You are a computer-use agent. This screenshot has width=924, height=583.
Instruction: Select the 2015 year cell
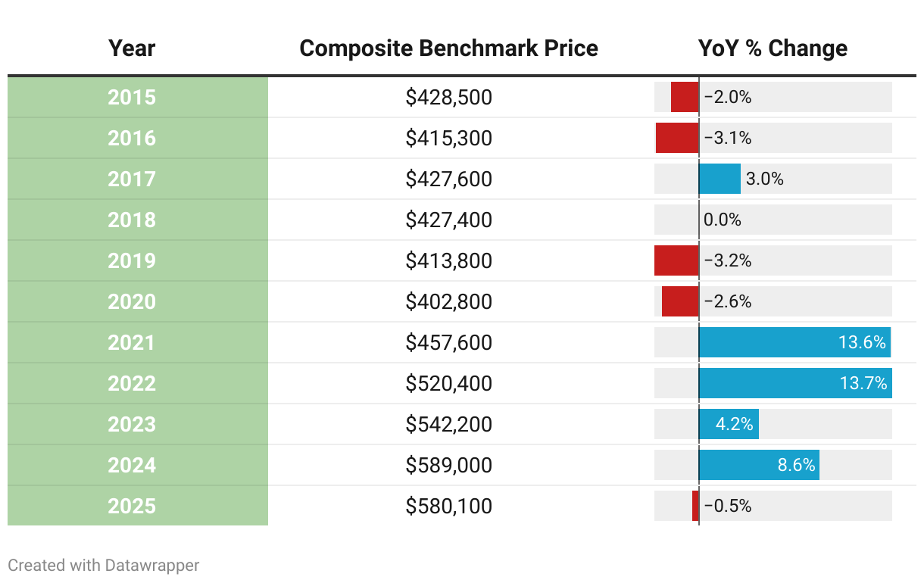[x=132, y=98]
